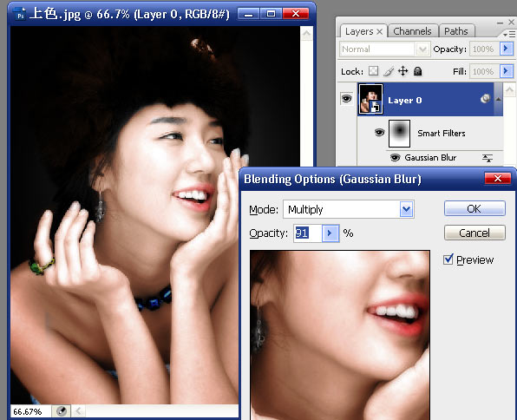
Task: Click the lock all padlock icon
Action: tap(417, 71)
